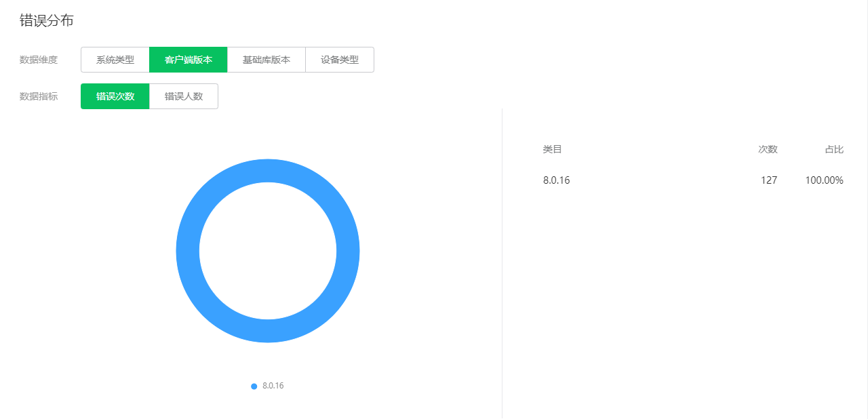Switch metric to 错误人数

(184, 96)
